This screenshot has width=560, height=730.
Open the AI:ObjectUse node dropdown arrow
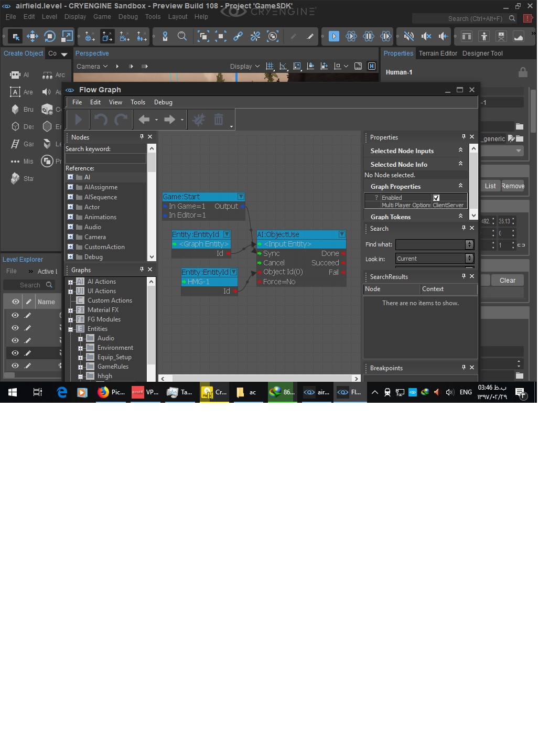pos(342,234)
